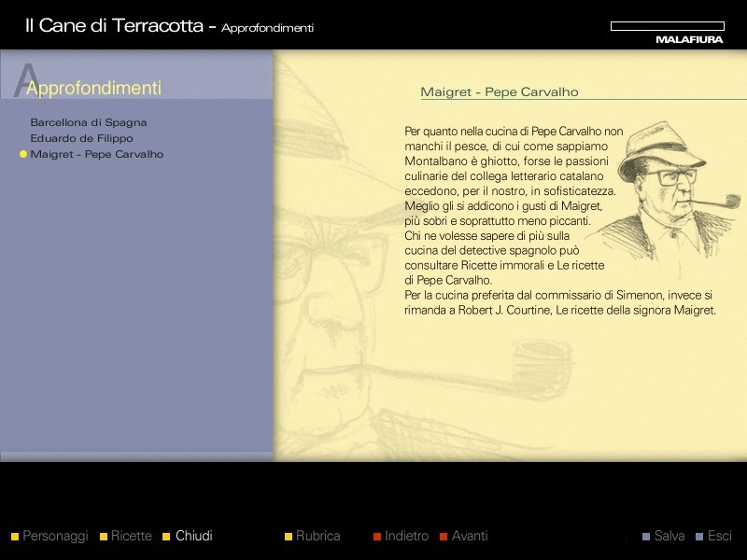
Task: Click Salva to save progress
Action: coord(669,536)
